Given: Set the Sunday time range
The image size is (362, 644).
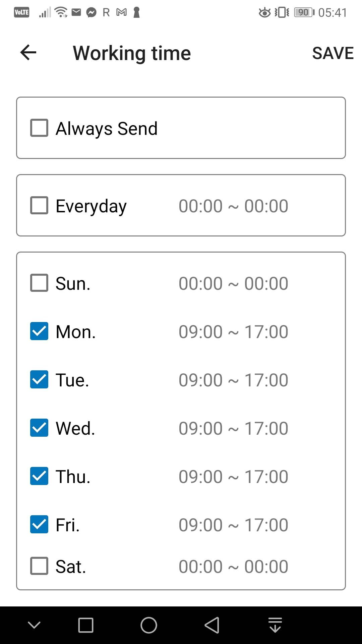Looking at the screenshot, I should coord(233,283).
